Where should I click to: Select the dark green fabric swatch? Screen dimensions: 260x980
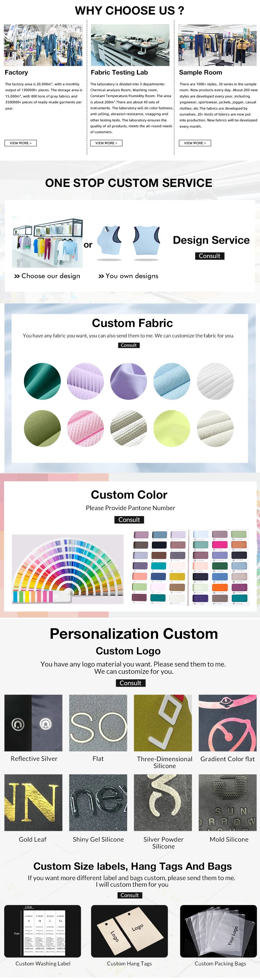click(42, 381)
